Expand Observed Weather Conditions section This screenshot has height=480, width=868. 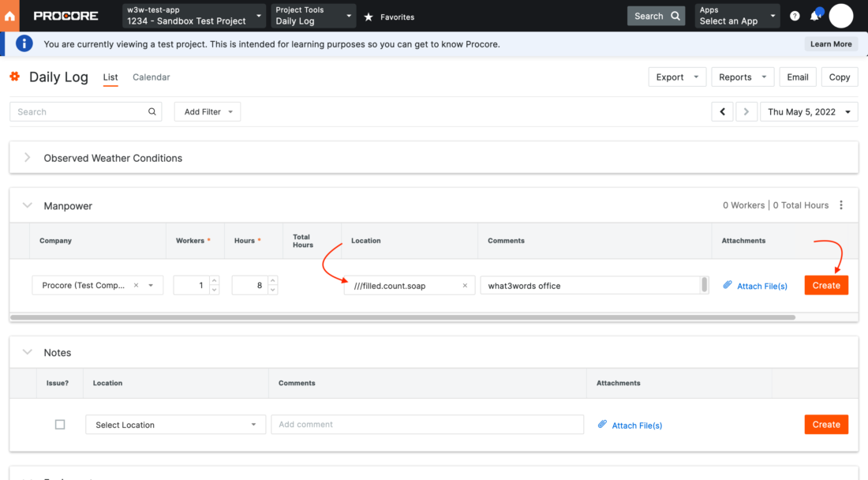tap(27, 158)
